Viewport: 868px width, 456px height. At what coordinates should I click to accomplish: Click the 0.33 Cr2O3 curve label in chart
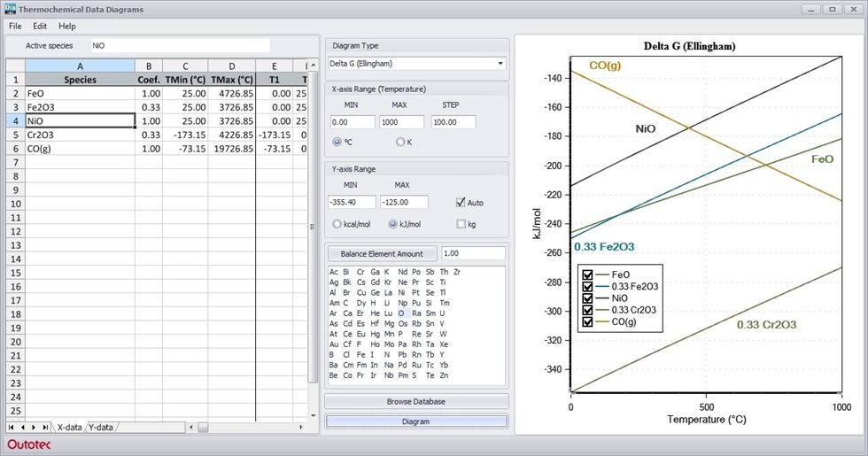tap(766, 325)
